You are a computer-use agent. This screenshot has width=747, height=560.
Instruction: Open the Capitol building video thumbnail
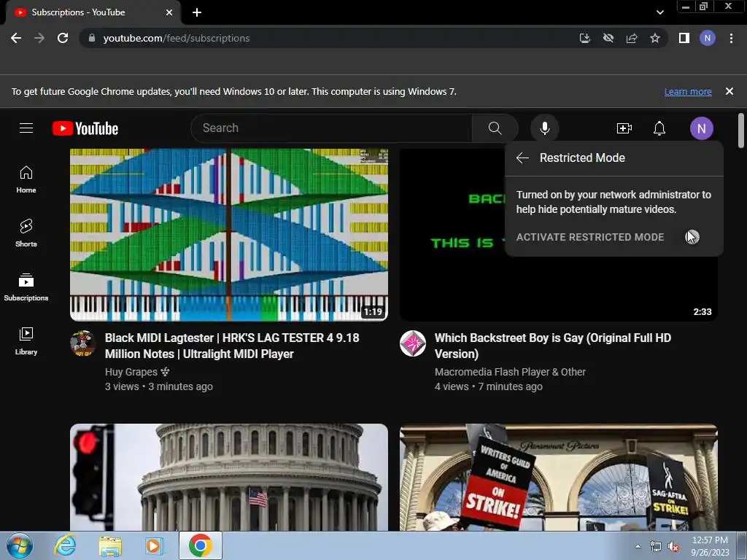coord(228,477)
